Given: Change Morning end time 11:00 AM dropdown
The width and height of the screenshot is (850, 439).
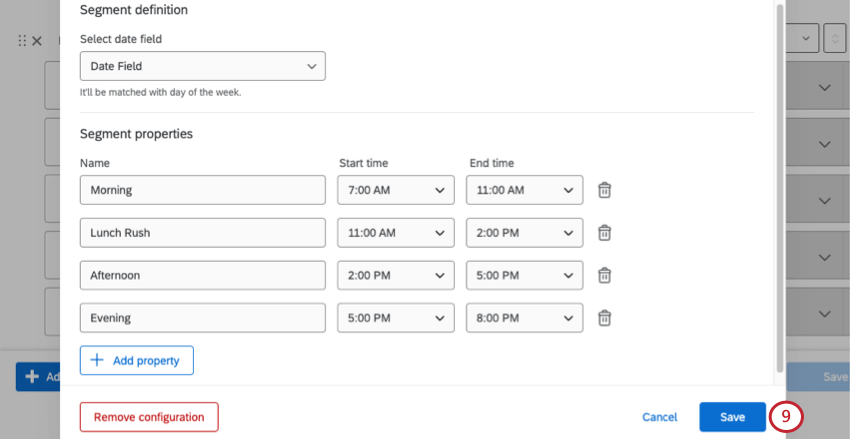Looking at the screenshot, I should pos(524,190).
